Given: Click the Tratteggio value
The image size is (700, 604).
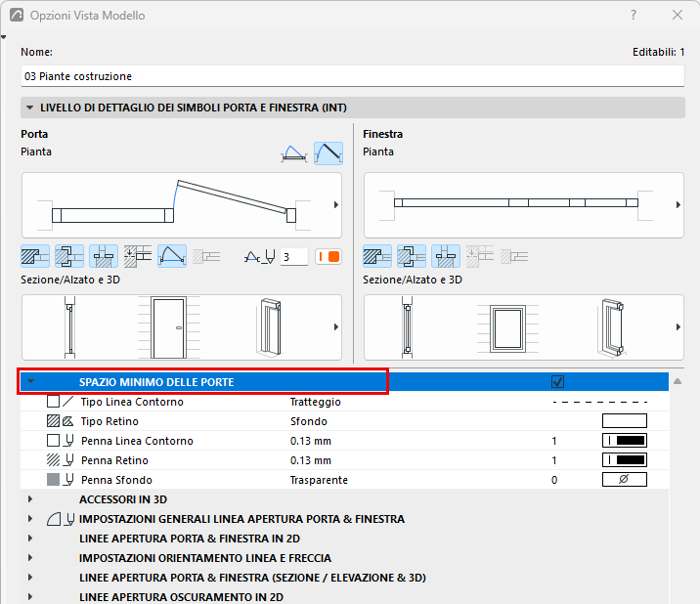Looking at the screenshot, I should click(316, 402).
